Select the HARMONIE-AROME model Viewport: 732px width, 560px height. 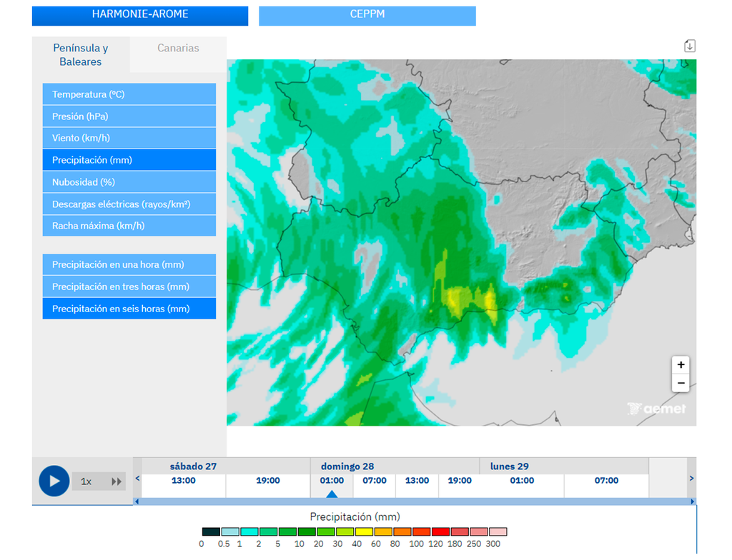pyautogui.click(x=140, y=15)
